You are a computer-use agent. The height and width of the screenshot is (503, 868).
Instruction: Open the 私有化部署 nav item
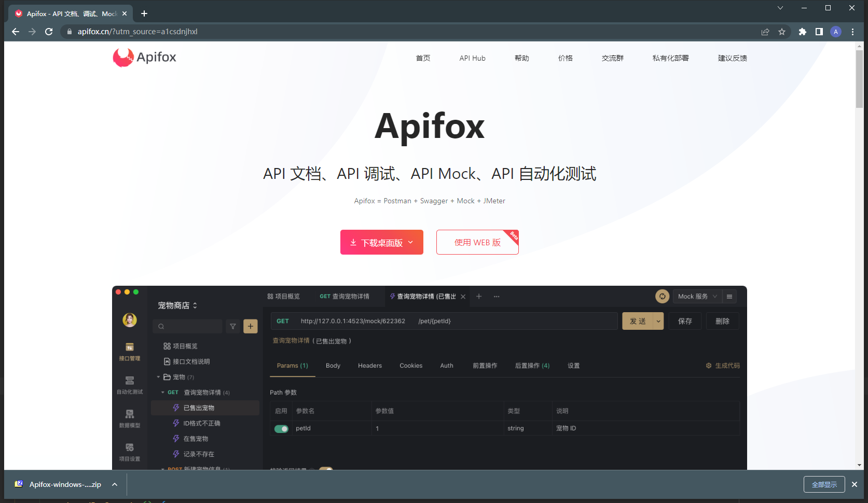tap(671, 58)
